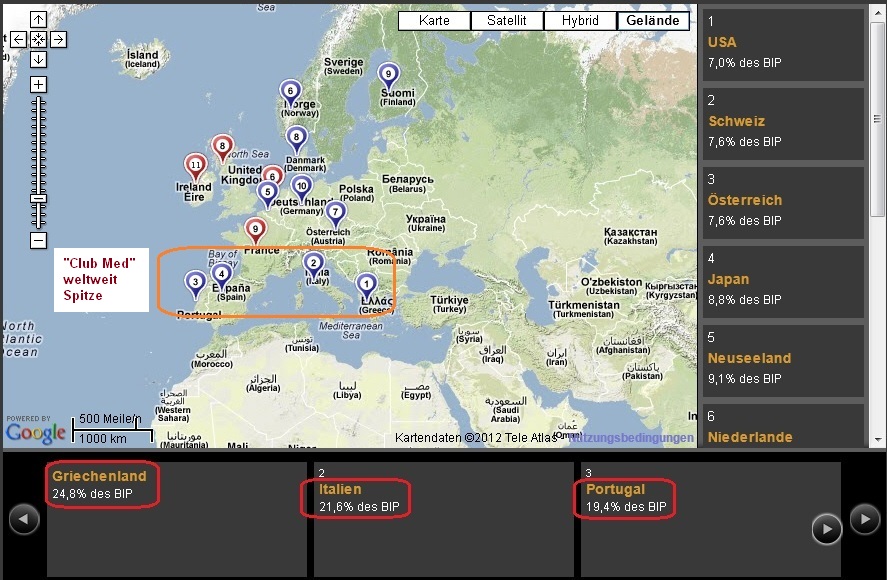Click blue marker 1 on Greece
The width and height of the screenshot is (887, 580).
point(367,286)
